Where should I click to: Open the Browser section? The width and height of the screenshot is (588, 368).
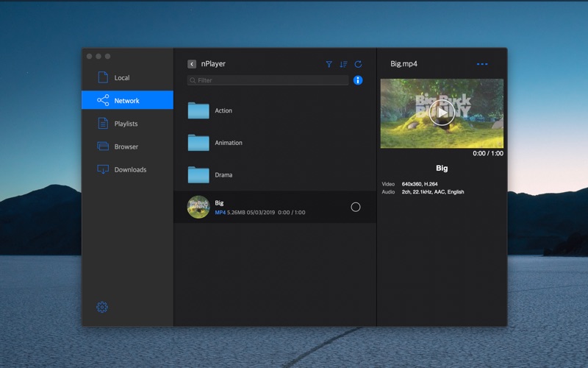tap(126, 146)
